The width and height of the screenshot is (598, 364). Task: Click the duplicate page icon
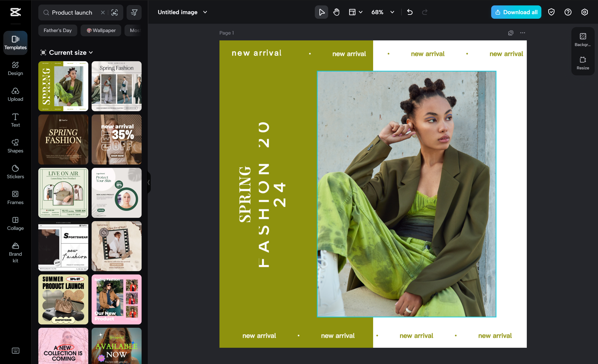tap(511, 33)
